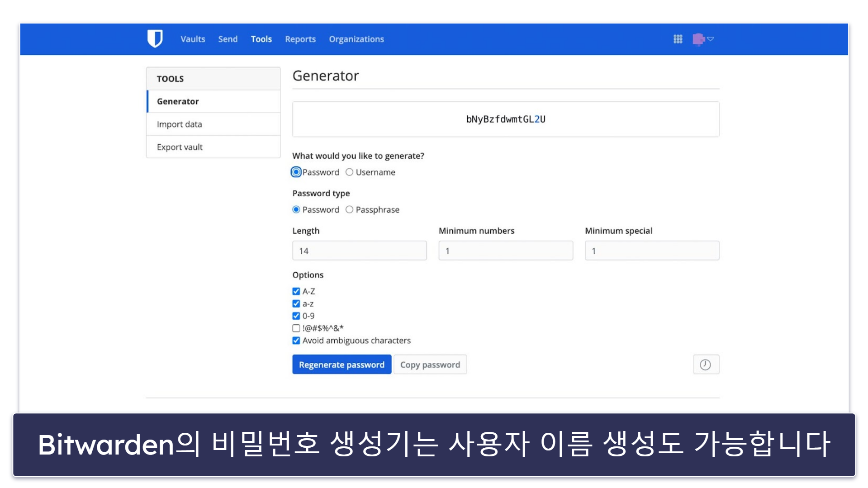The height and width of the screenshot is (488, 868).
Task: Click the Bitwarden shield logo
Action: (155, 39)
